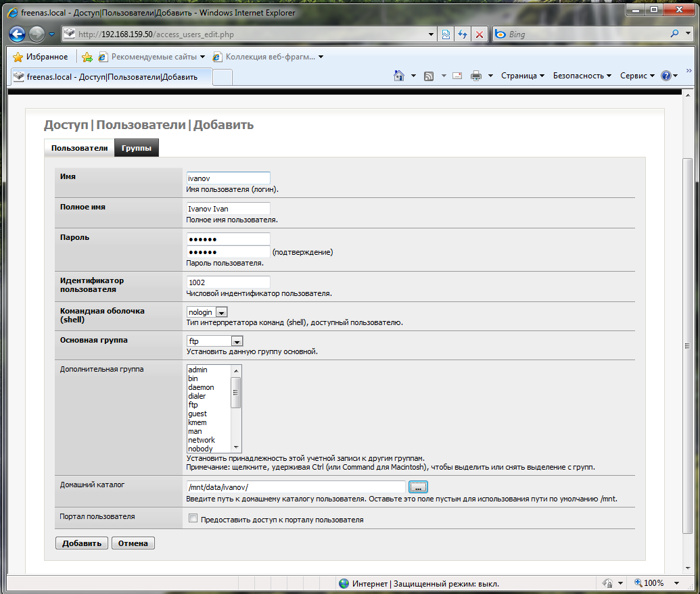
Task: Click the Имя login field with ivanov
Action: (228, 178)
